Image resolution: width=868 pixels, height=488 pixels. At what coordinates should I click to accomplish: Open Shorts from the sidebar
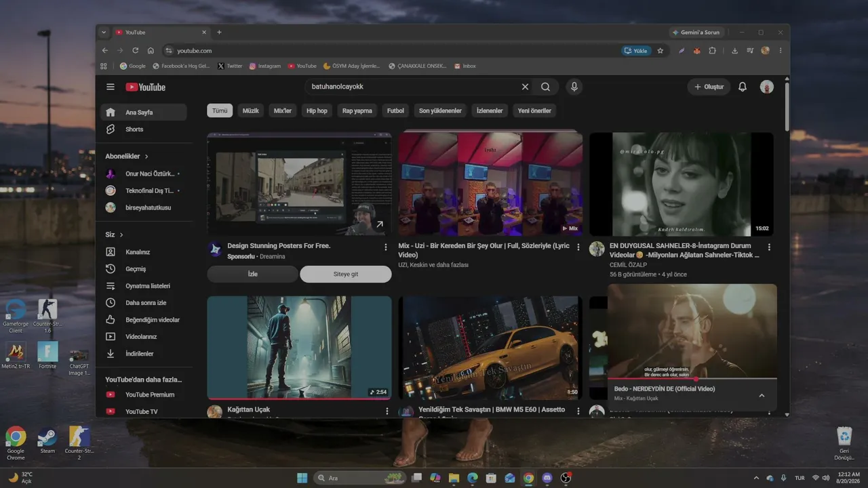[144, 129]
